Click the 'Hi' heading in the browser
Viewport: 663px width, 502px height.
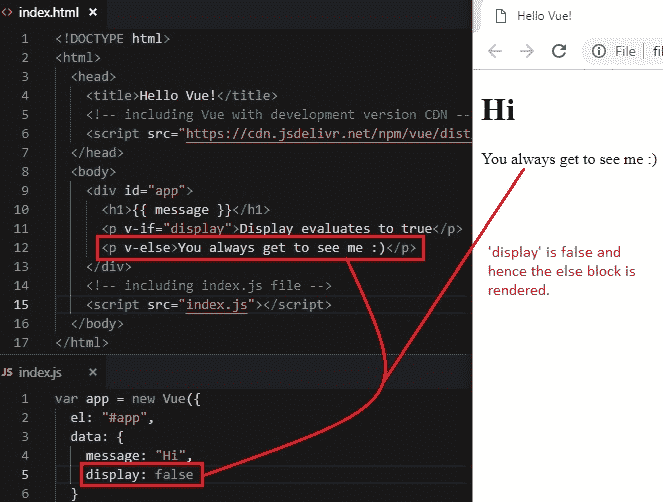[x=498, y=110]
